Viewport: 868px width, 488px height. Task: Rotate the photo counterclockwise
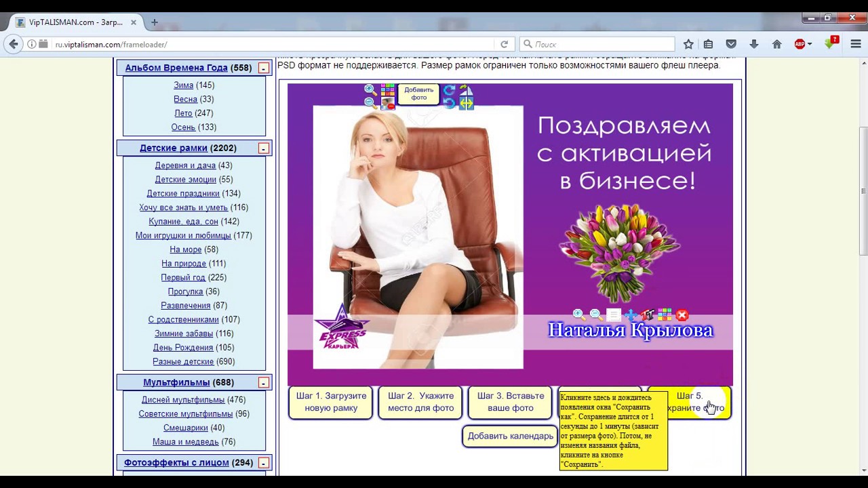tap(449, 103)
